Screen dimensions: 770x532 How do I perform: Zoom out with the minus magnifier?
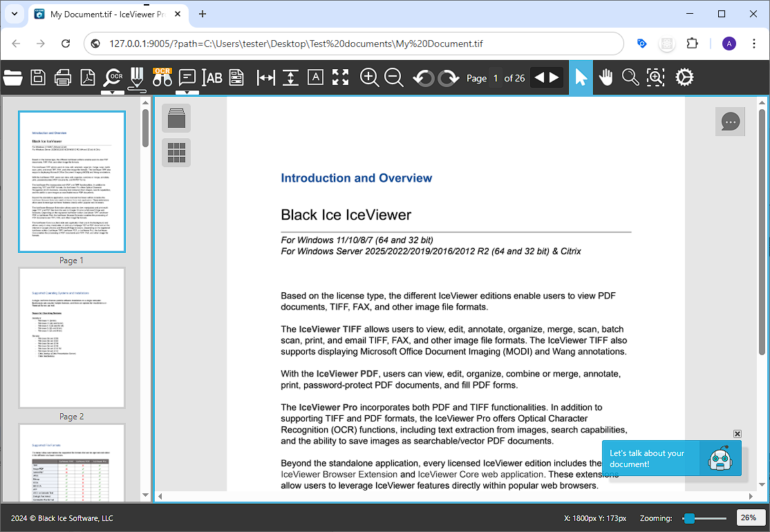pos(394,77)
